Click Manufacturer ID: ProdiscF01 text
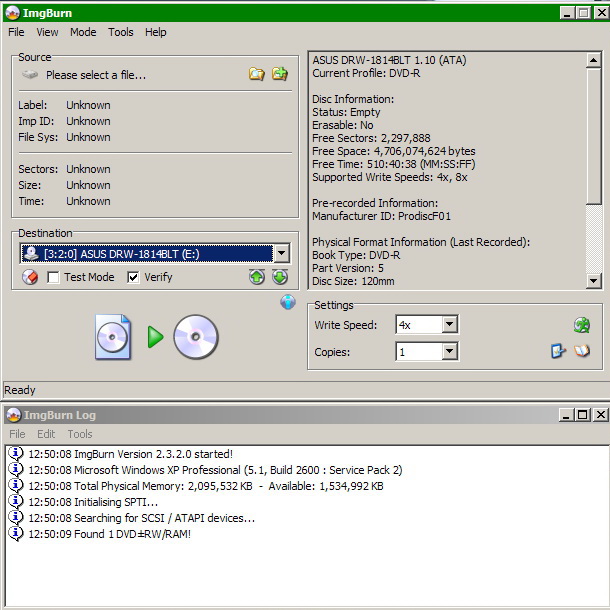The width and height of the screenshot is (610, 610). coord(381,216)
